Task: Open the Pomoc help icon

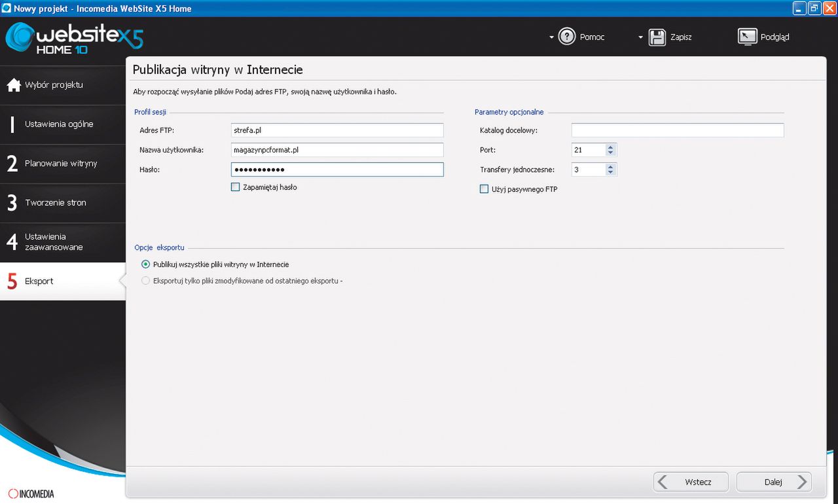Action: pos(567,37)
